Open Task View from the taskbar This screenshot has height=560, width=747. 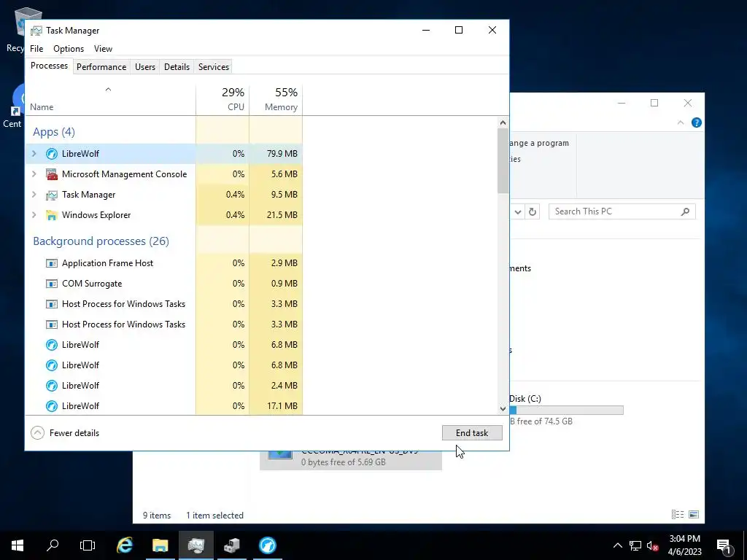tap(88, 545)
